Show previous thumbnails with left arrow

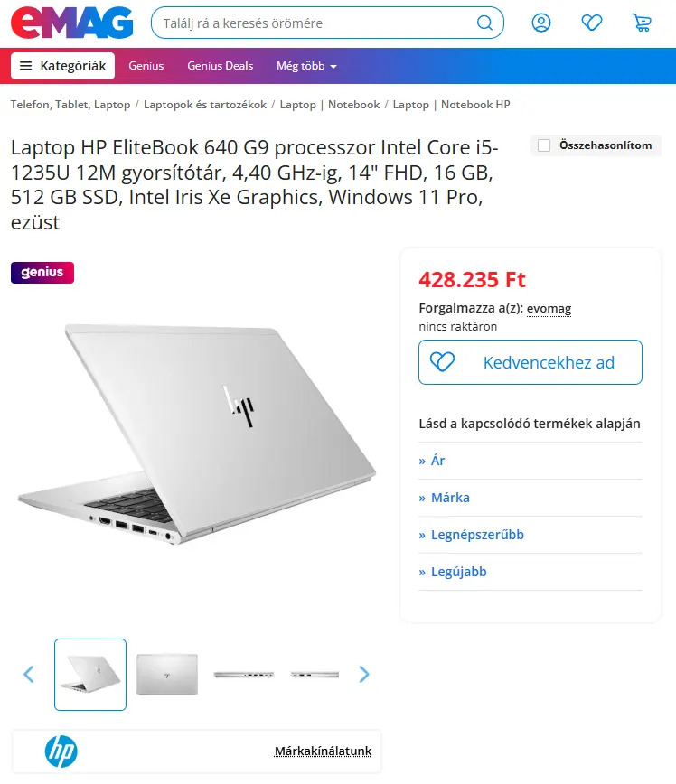[x=29, y=674]
